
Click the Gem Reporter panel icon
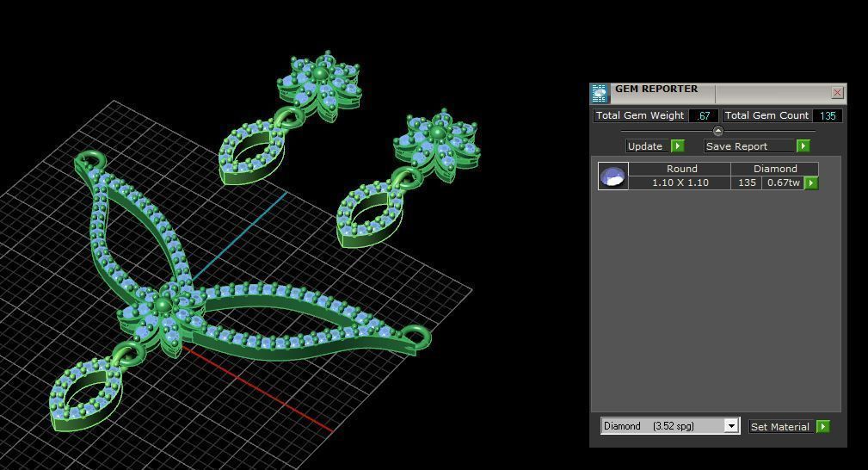[x=599, y=93]
